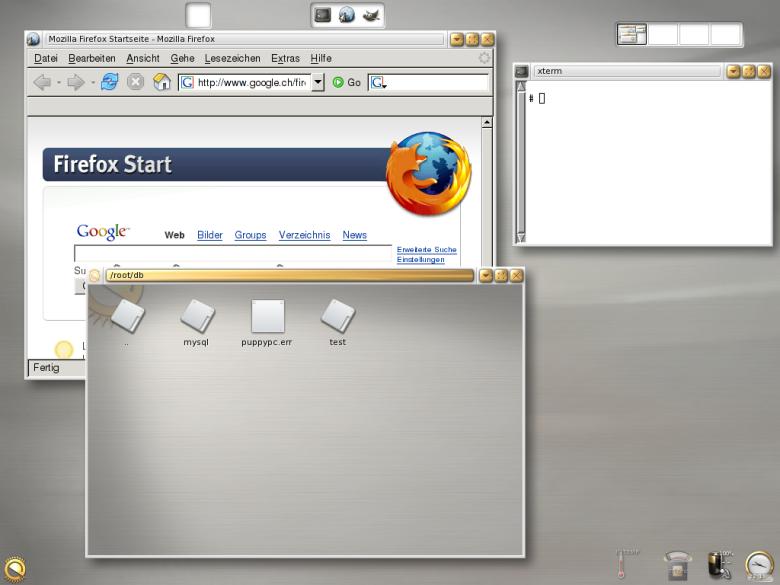Launch terminal from top panel icon
The width and height of the screenshot is (780, 585).
[x=322, y=15]
